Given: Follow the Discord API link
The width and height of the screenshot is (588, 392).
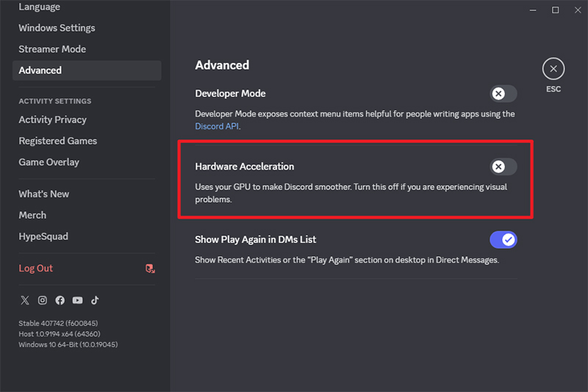Looking at the screenshot, I should point(217,126).
